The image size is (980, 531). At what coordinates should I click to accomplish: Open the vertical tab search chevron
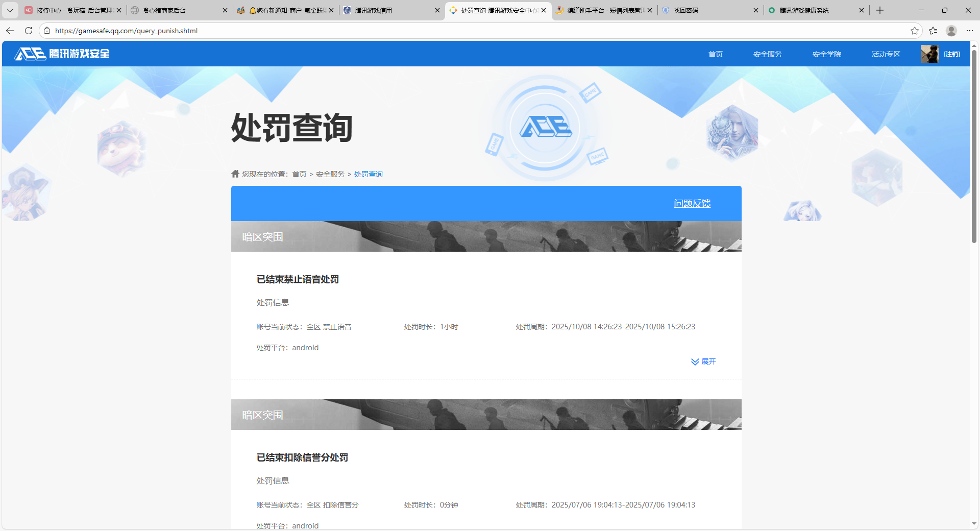point(10,10)
